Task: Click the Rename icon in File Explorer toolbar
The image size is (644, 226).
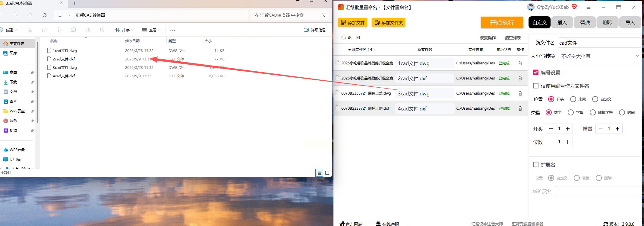Action: (x=73, y=30)
